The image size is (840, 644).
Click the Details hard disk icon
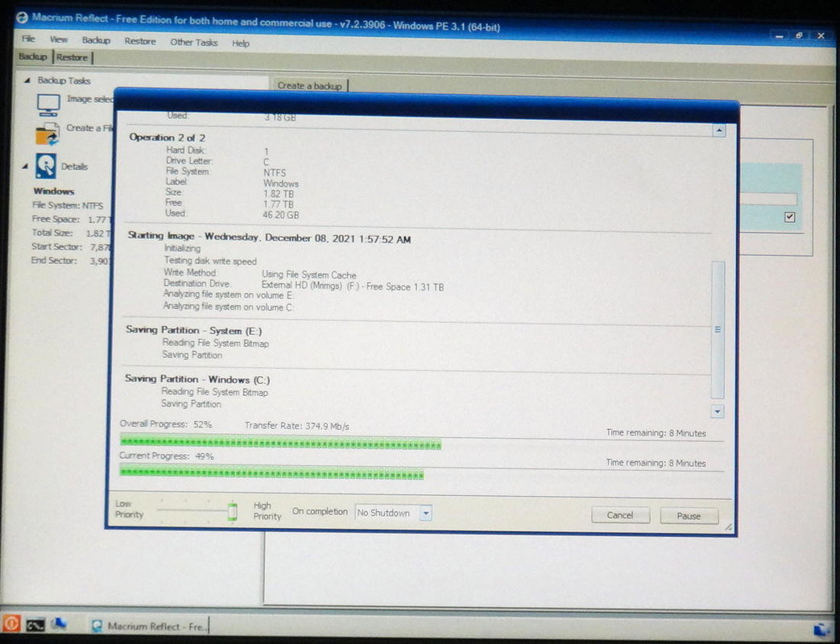pyautogui.click(x=46, y=166)
